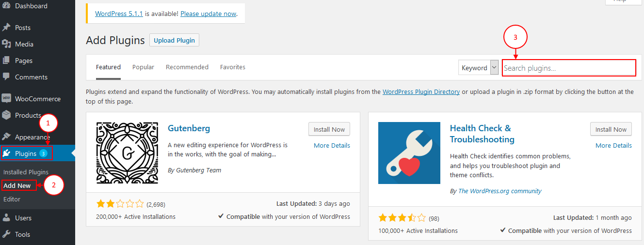The width and height of the screenshot is (644, 245).
Task: Click the Plugins plug icon
Action: [7, 153]
